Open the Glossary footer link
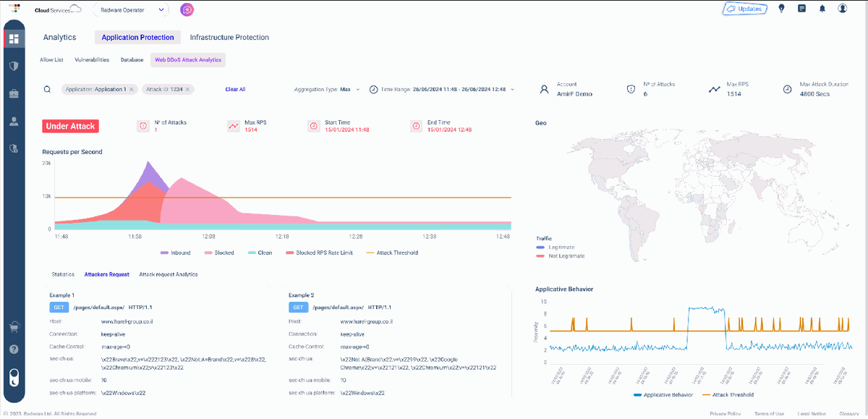The height and width of the screenshot is (419, 868). 848,413
